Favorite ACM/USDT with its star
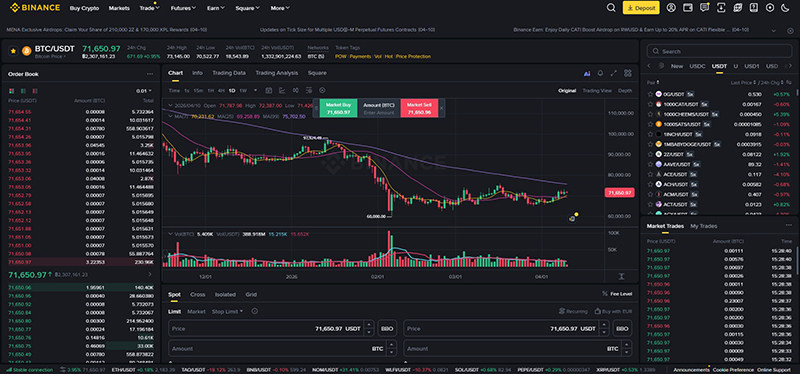This screenshot has height=374, width=800. (x=650, y=194)
